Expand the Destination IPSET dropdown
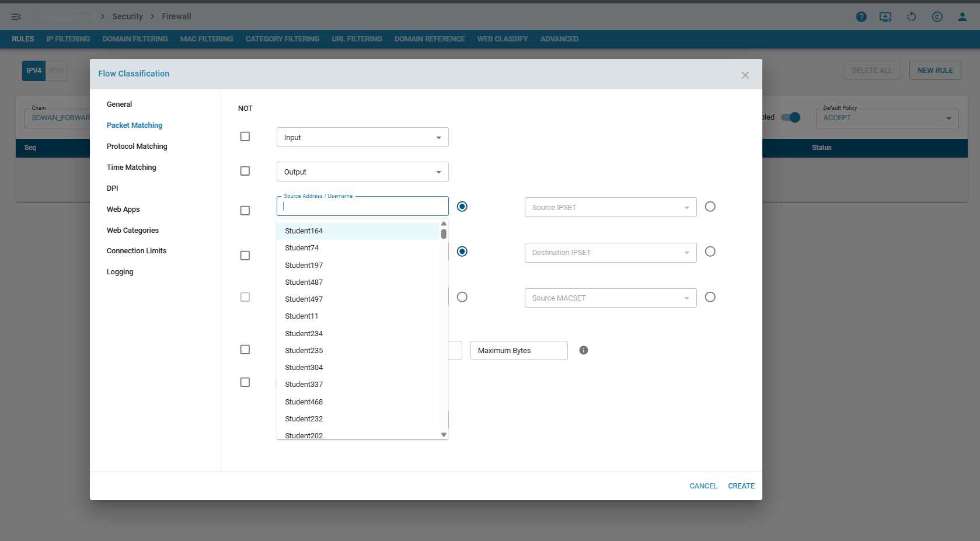Viewport: 980px width, 541px height. 611,253
